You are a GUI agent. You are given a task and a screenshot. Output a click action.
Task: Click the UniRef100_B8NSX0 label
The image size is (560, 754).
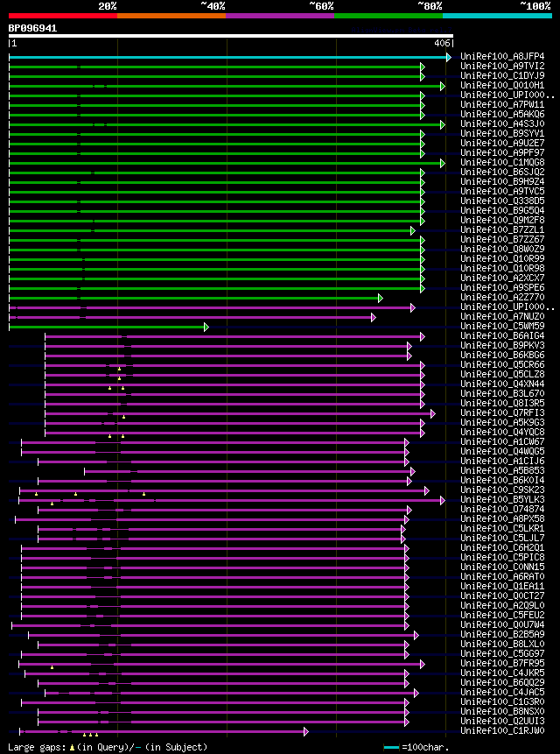[502, 710]
